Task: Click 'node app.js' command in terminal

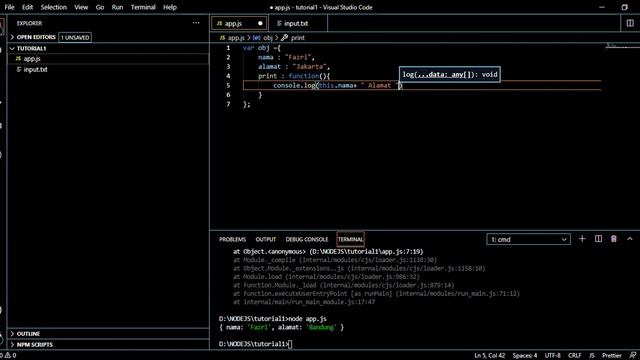Action: pyautogui.click(x=307, y=319)
